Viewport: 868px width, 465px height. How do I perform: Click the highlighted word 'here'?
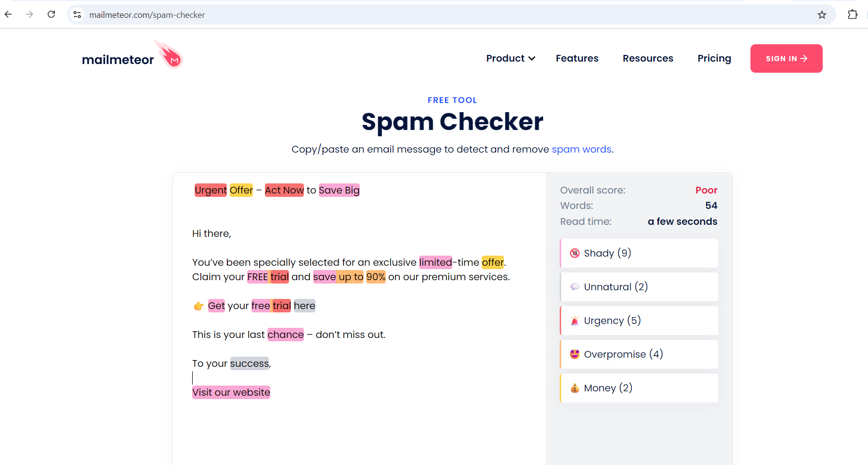tap(304, 306)
